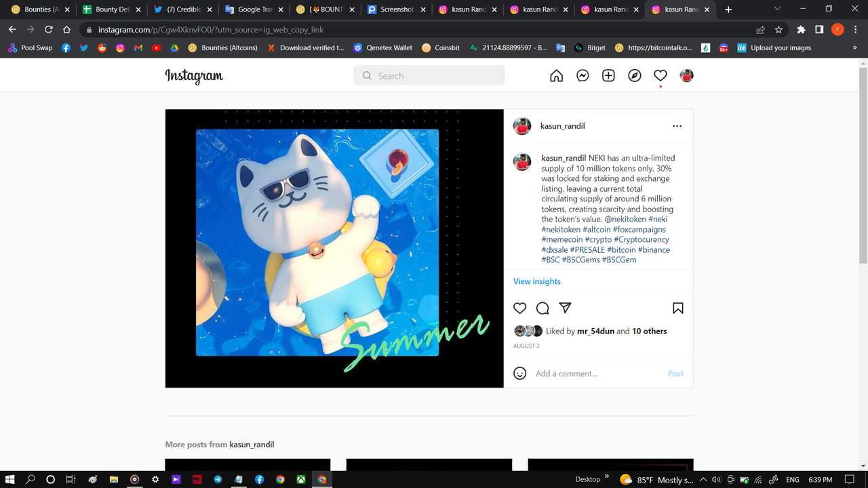Open Telegram from taskbar
Image resolution: width=868 pixels, height=488 pixels.
(x=218, y=479)
